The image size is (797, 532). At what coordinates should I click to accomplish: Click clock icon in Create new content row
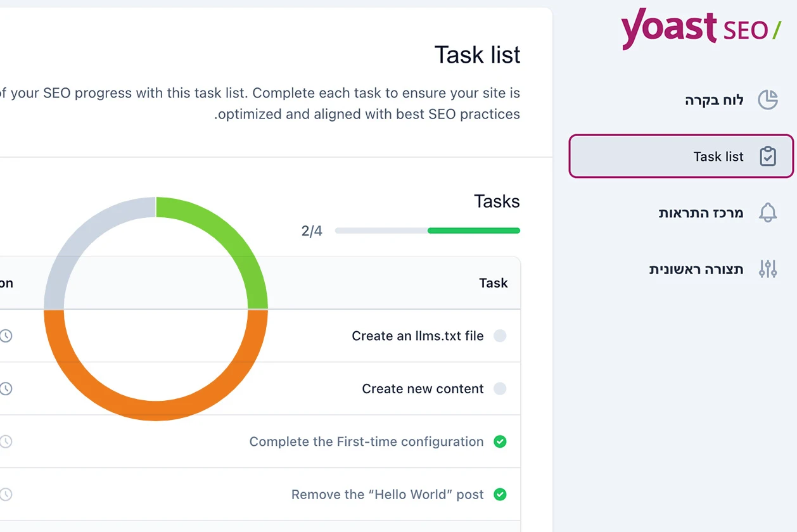[6, 389]
